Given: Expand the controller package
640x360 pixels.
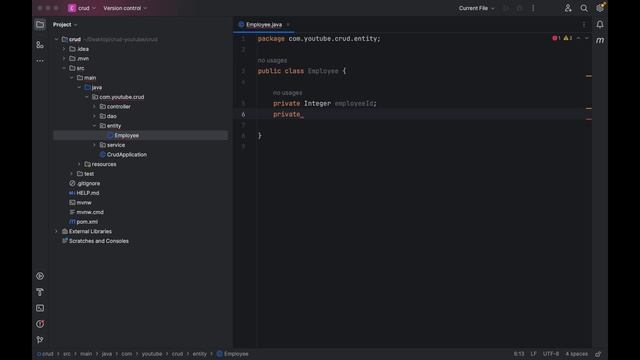Looking at the screenshot, I should [x=95, y=107].
